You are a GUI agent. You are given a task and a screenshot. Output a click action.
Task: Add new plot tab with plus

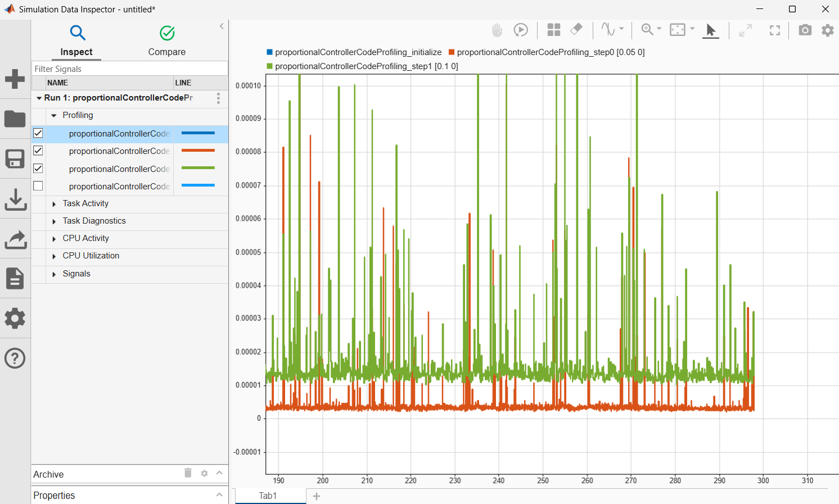coord(317,496)
